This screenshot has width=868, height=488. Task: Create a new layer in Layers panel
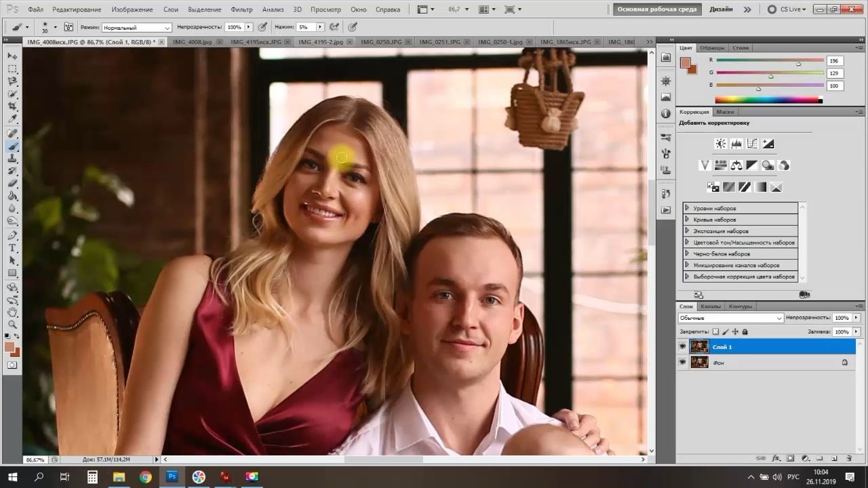(834, 459)
